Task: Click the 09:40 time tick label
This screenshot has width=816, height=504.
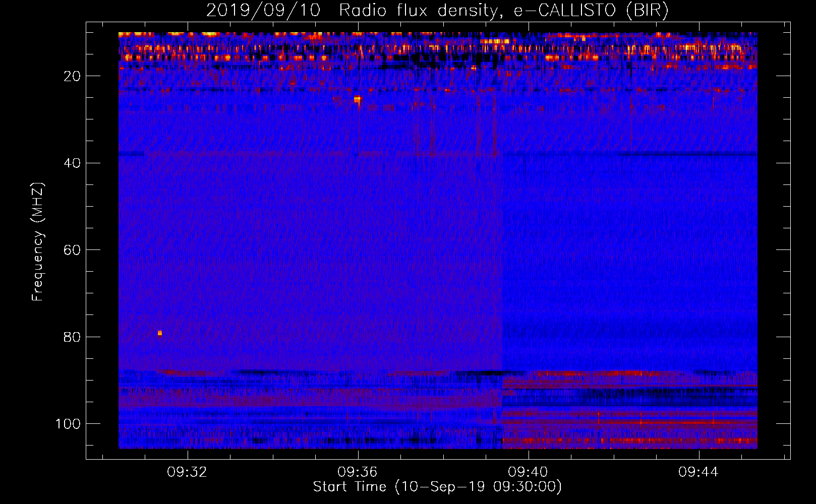Action: (528, 472)
